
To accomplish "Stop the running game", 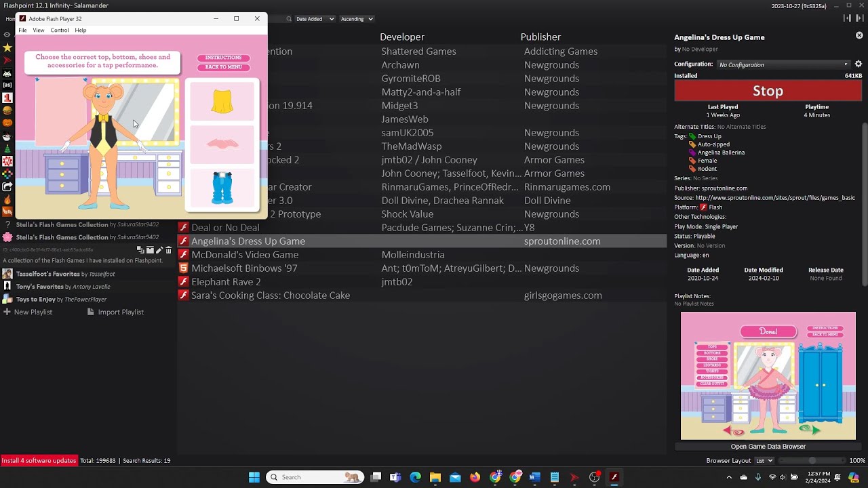I will coord(768,91).
